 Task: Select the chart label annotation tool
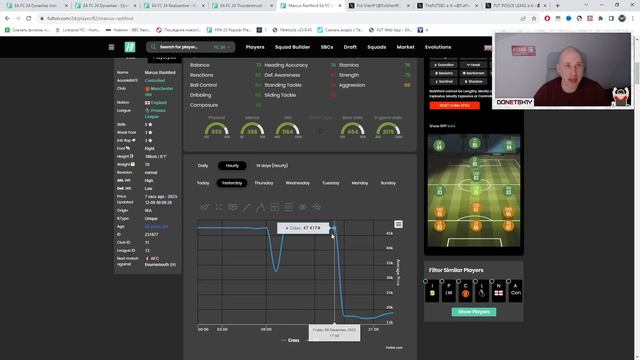click(233, 207)
